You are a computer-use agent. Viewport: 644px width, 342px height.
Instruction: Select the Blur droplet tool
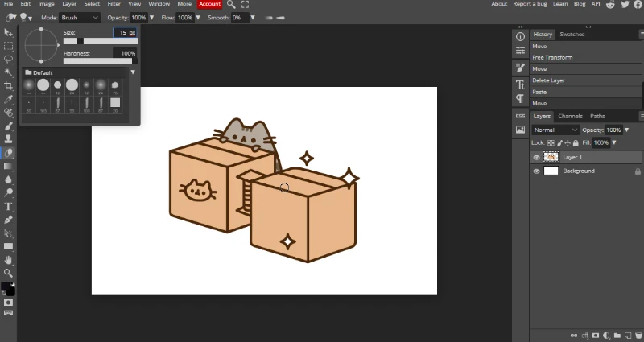9,179
